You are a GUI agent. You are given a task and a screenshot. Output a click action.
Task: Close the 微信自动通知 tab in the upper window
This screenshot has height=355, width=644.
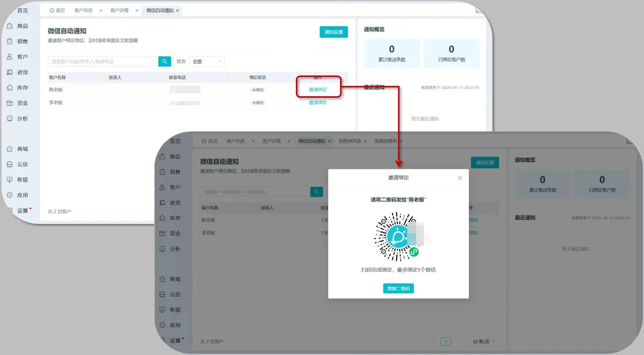[178, 11]
